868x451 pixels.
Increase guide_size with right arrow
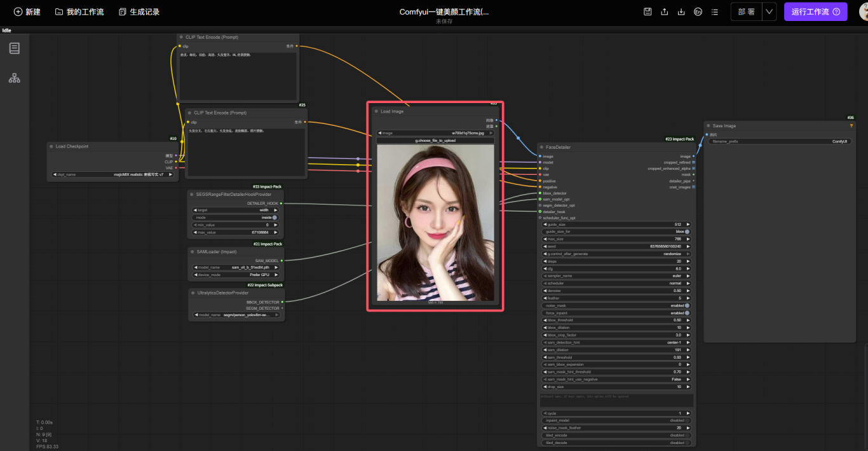tap(688, 225)
